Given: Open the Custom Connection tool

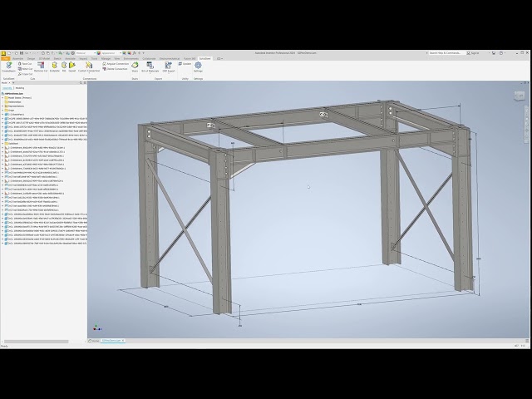Looking at the screenshot, I should coord(89,66).
